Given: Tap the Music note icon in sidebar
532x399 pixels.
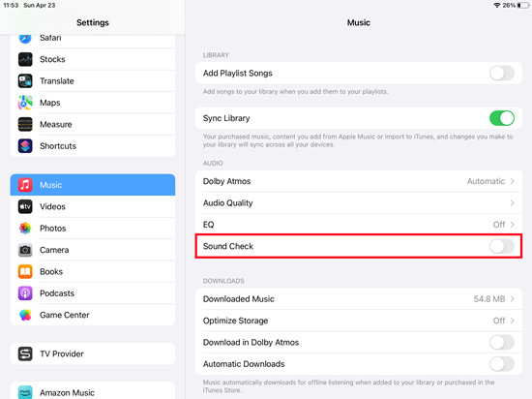Looking at the screenshot, I should click(x=25, y=185).
